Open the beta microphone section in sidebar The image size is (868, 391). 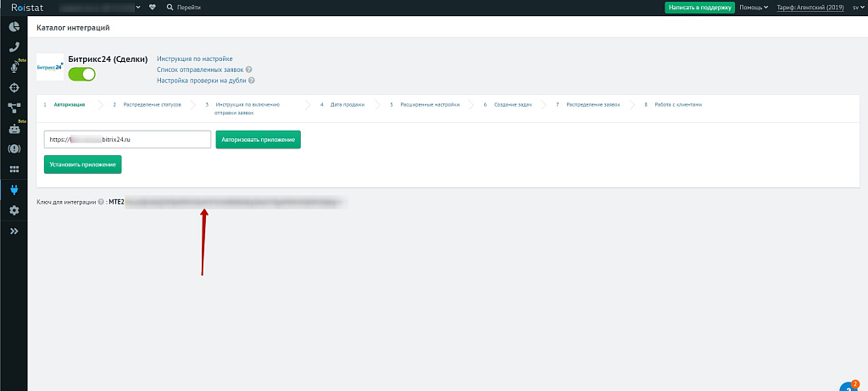14,68
